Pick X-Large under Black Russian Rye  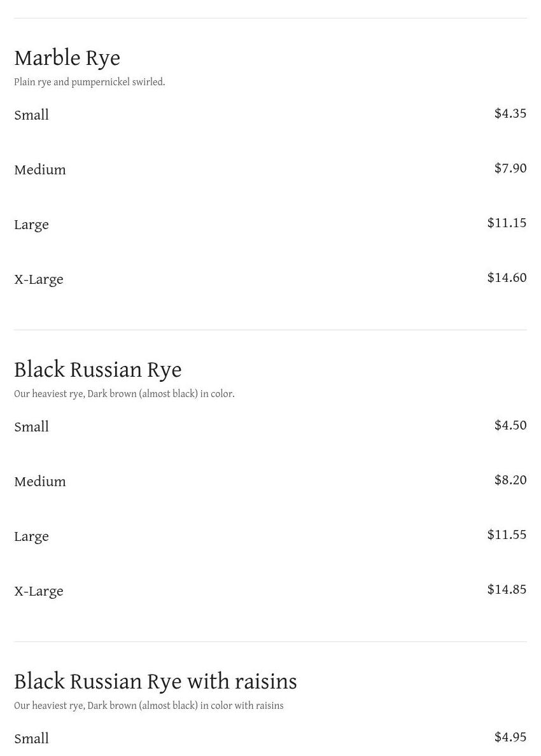pyautogui.click(x=39, y=592)
